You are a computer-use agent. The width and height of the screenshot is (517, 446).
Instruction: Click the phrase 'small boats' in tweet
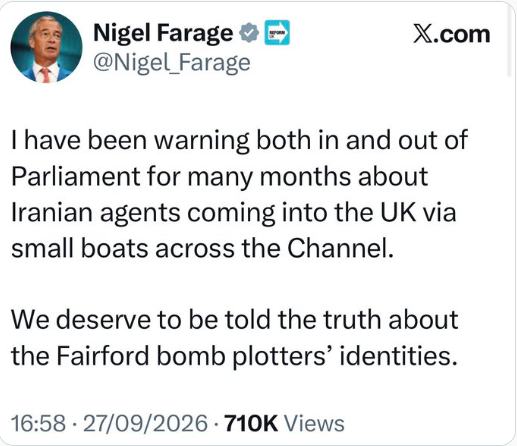pos(80,248)
